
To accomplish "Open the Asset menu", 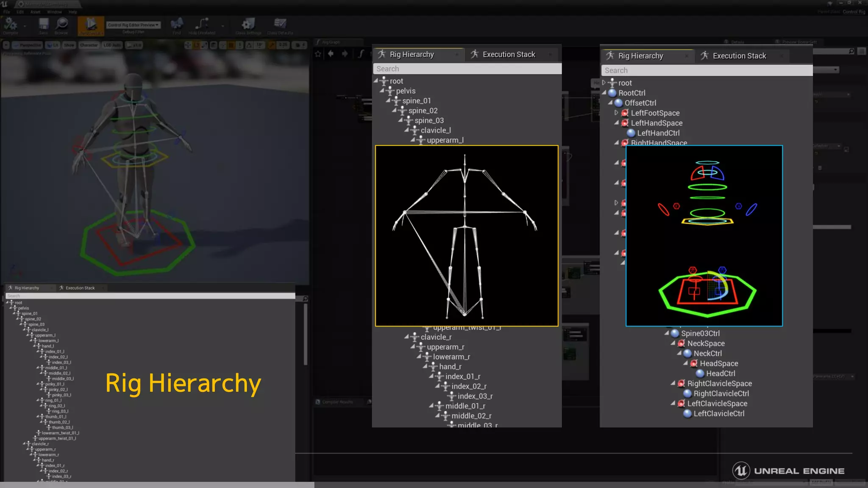I will [x=36, y=12].
